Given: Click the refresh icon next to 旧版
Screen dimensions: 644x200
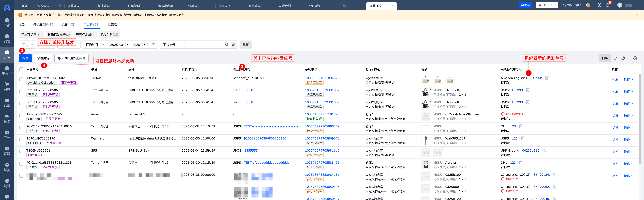Looking at the screenshot, I should pyautogui.click(x=615, y=58).
